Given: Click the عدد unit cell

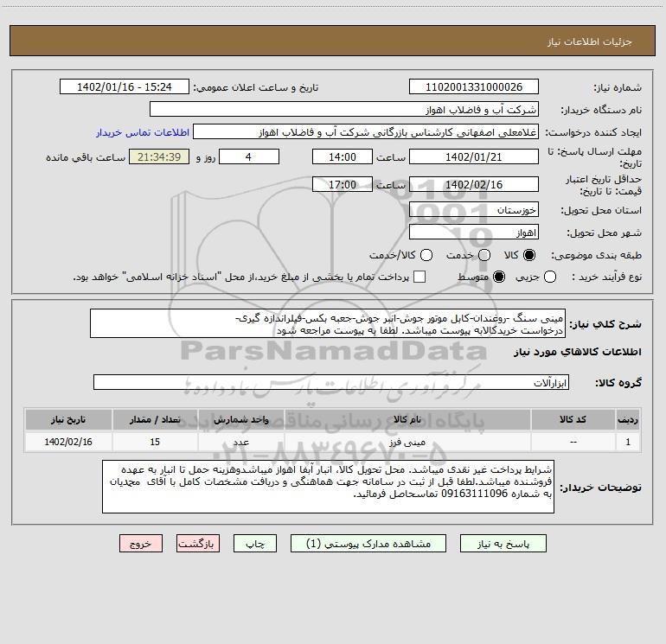Looking at the screenshot, I should coord(240,442).
